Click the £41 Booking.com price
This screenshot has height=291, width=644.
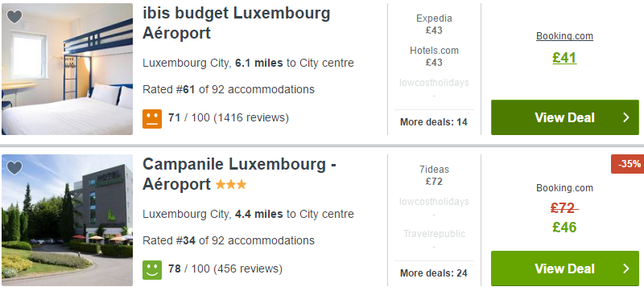[565, 58]
